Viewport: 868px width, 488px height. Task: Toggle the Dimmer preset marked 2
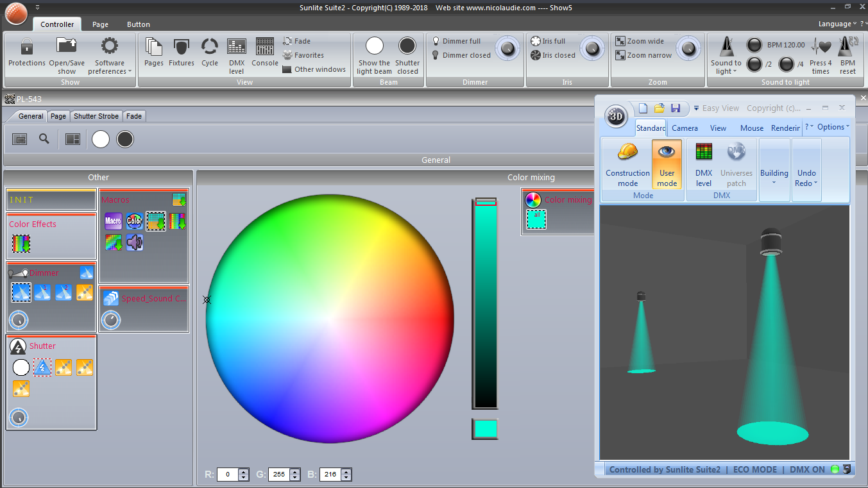point(64,293)
